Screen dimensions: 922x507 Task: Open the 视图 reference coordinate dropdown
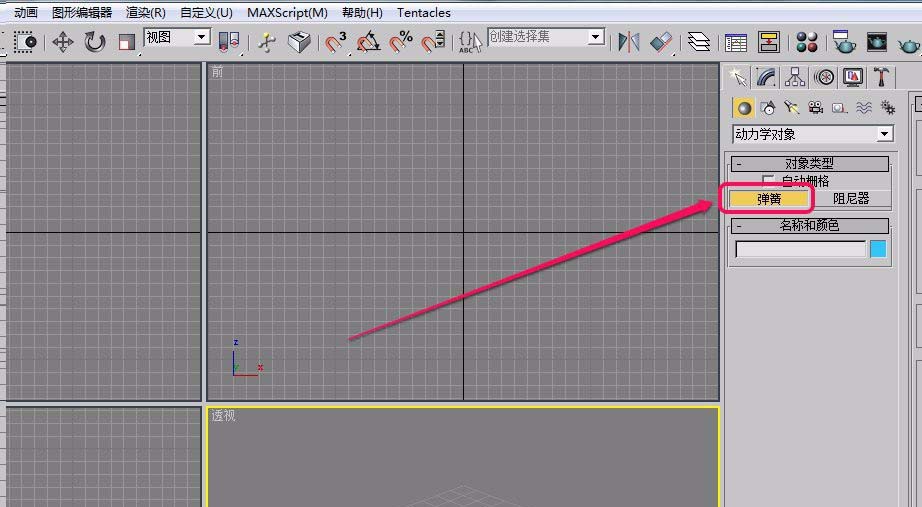click(178, 38)
